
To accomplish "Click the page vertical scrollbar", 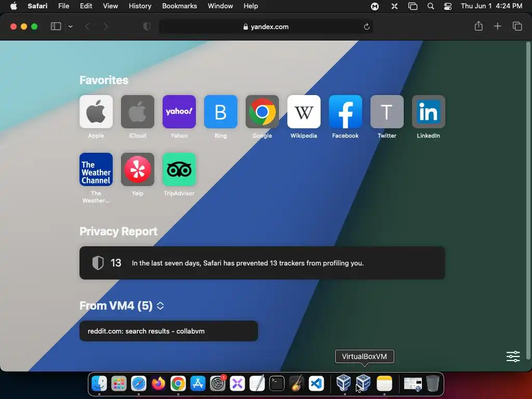I will click(x=528, y=200).
